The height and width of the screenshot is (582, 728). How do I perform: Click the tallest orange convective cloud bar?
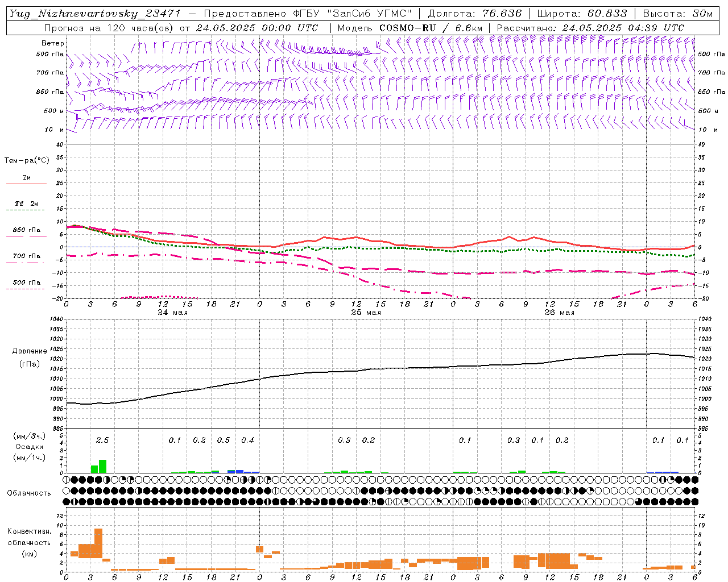[98, 543]
